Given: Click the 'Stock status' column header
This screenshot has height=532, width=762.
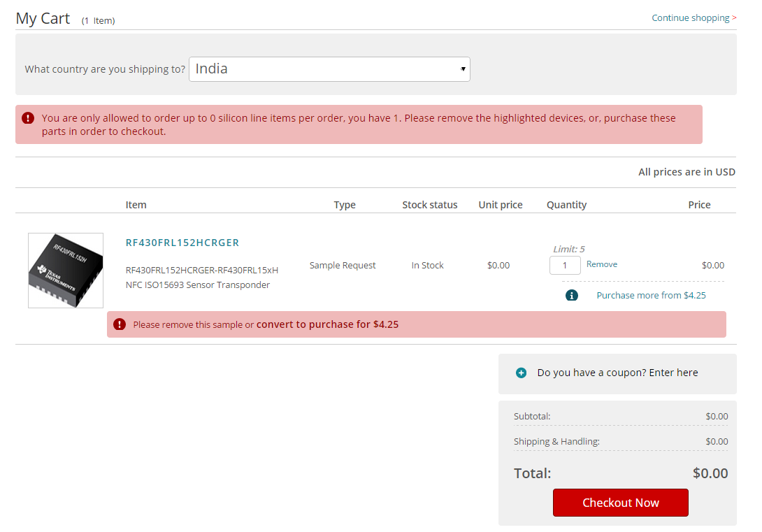Looking at the screenshot, I should pyautogui.click(x=430, y=205).
